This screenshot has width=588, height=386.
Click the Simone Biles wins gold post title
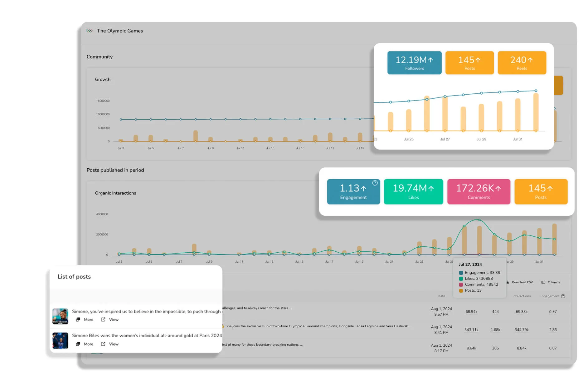point(147,336)
